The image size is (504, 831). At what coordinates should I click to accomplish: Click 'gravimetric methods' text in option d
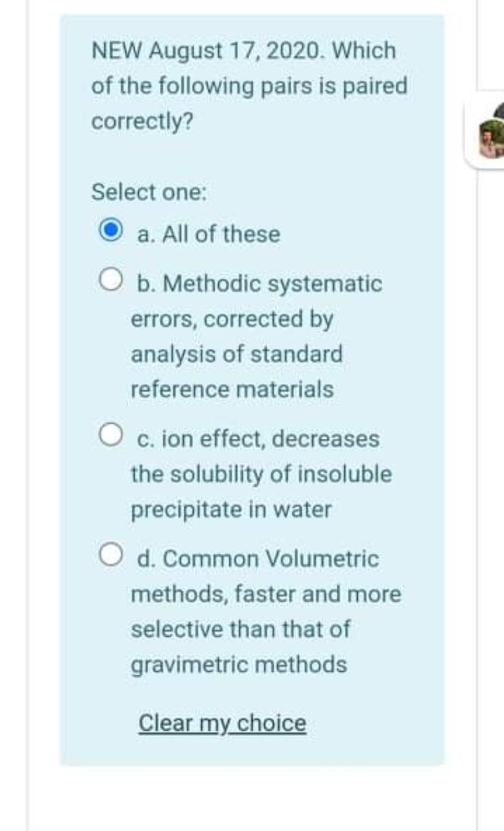[240, 664]
